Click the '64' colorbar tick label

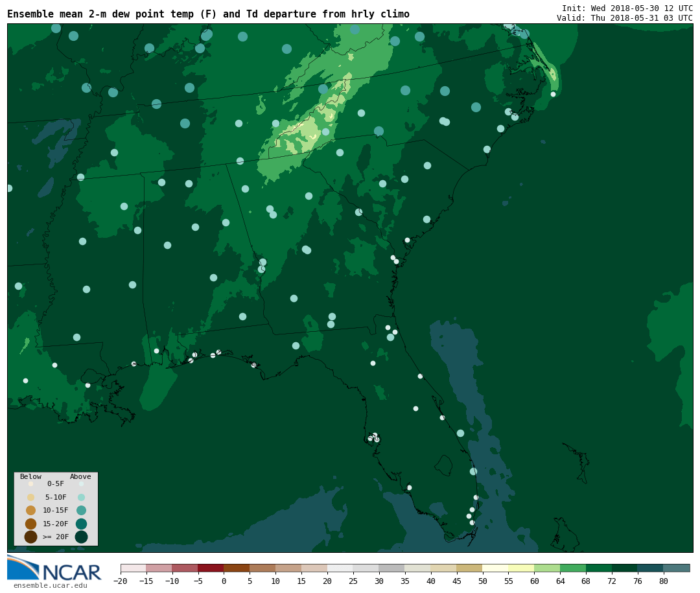tap(560, 581)
